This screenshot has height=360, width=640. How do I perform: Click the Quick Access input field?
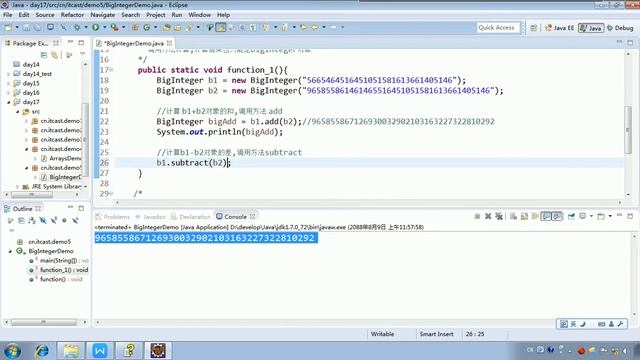pyautogui.click(x=498, y=27)
